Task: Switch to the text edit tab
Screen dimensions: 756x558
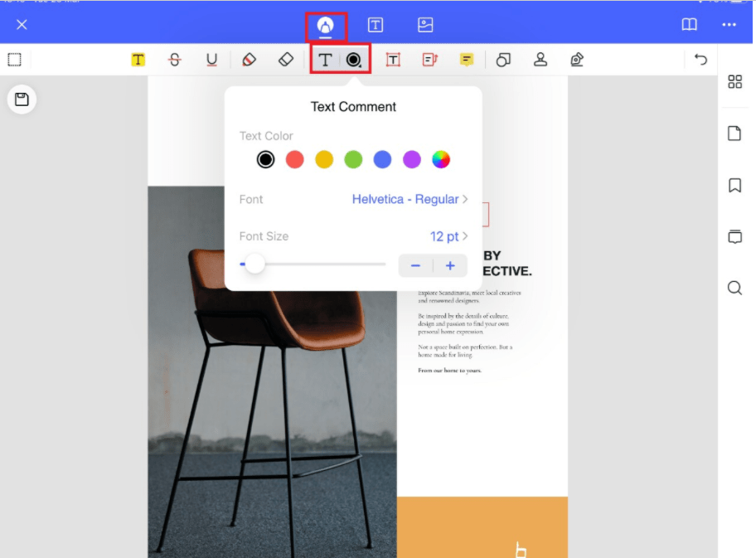Action: click(376, 25)
